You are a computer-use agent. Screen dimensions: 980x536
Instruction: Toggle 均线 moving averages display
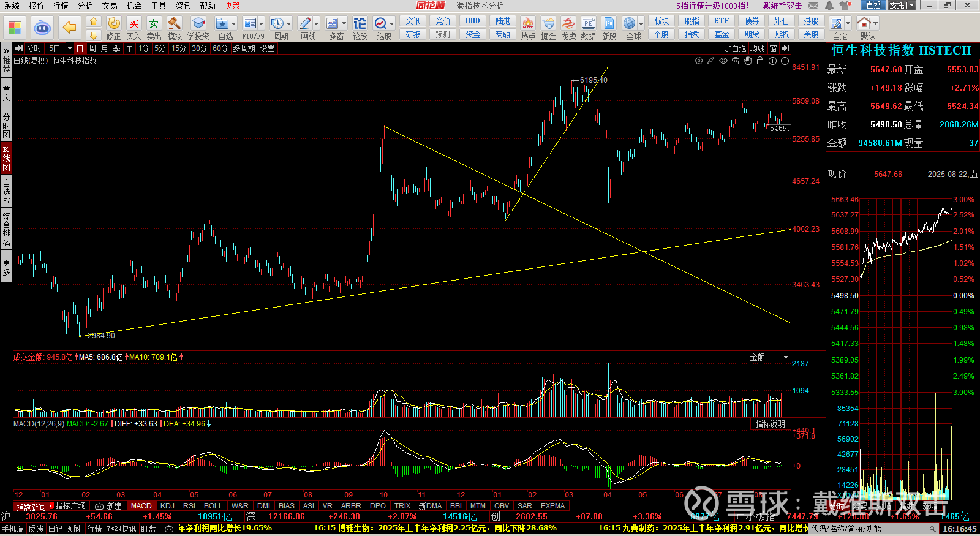click(x=758, y=48)
